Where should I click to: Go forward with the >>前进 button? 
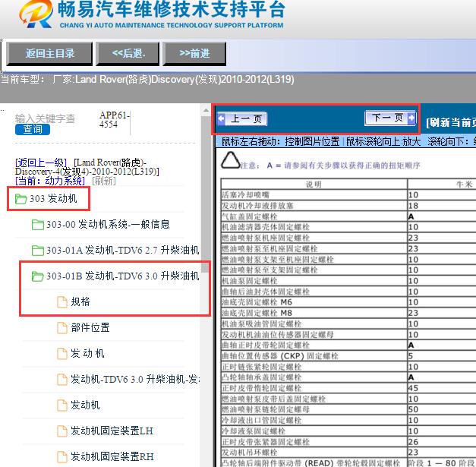click(x=194, y=54)
